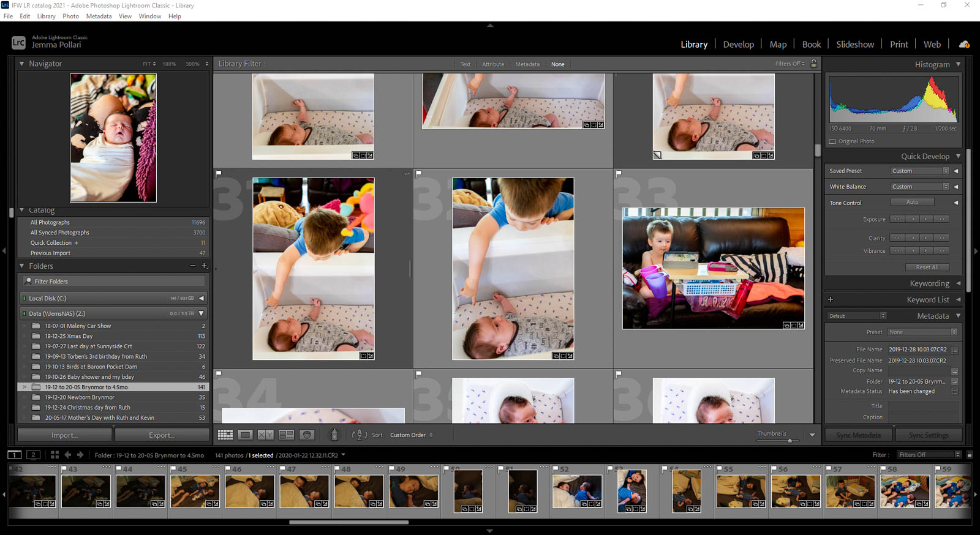Toggle the filmstrip filter switch

[969, 455]
